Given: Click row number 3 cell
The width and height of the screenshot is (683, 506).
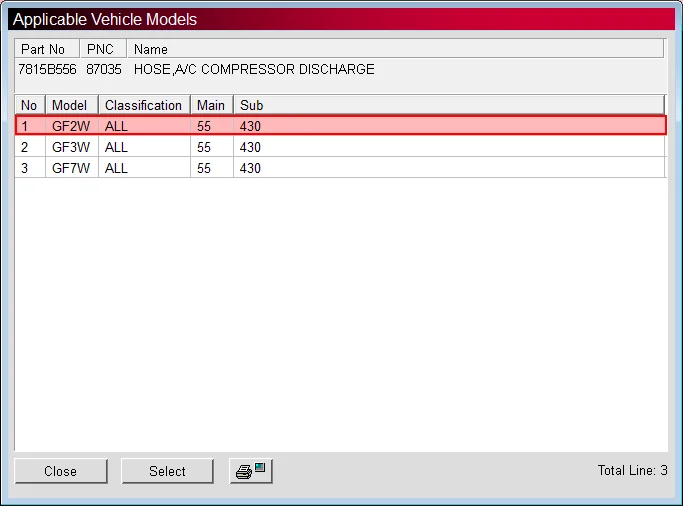Looking at the screenshot, I should coord(30,168).
